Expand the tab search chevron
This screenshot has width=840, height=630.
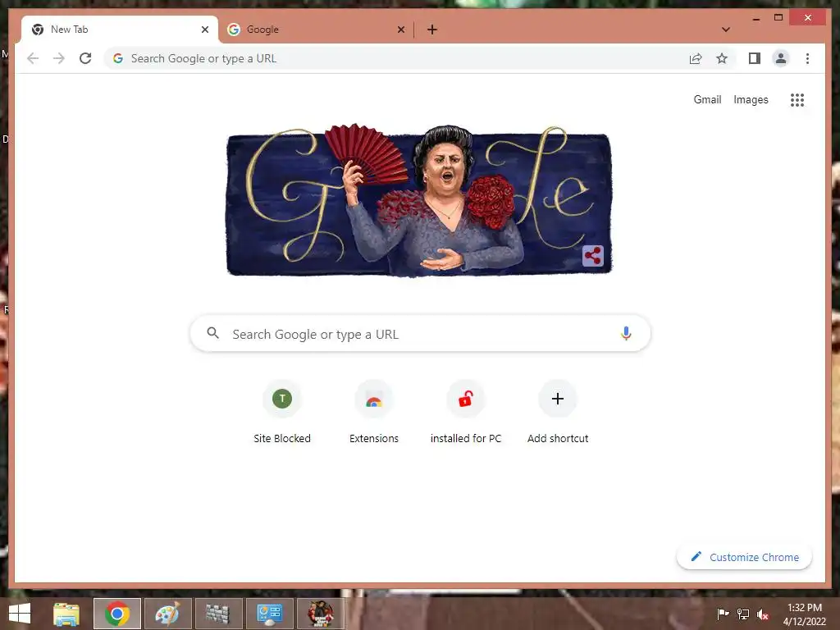[726, 30]
